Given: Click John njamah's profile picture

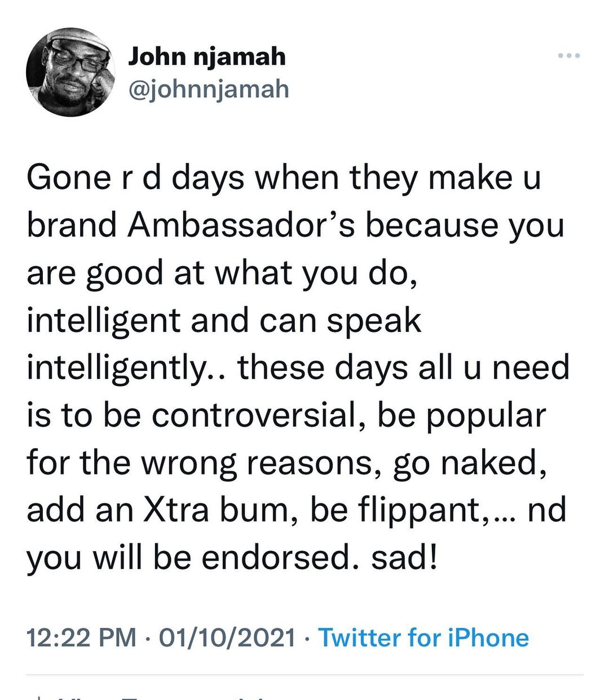Looking at the screenshot, I should 70,72.
